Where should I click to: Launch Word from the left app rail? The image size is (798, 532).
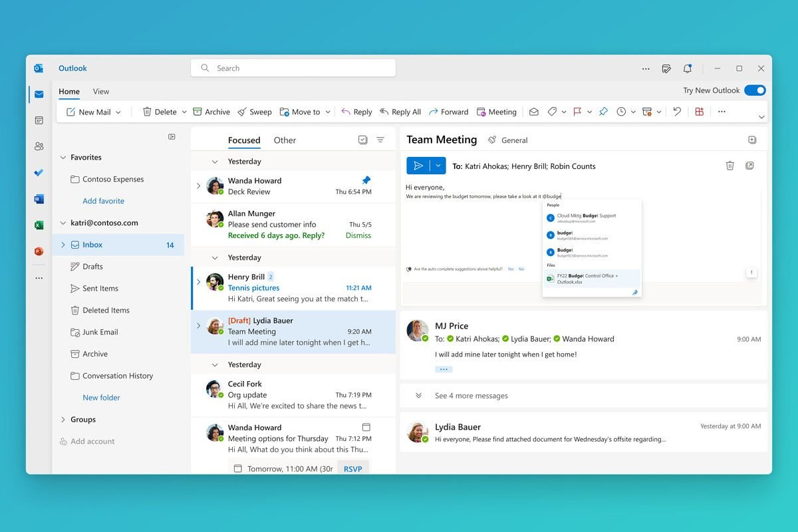click(x=39, y=199)
